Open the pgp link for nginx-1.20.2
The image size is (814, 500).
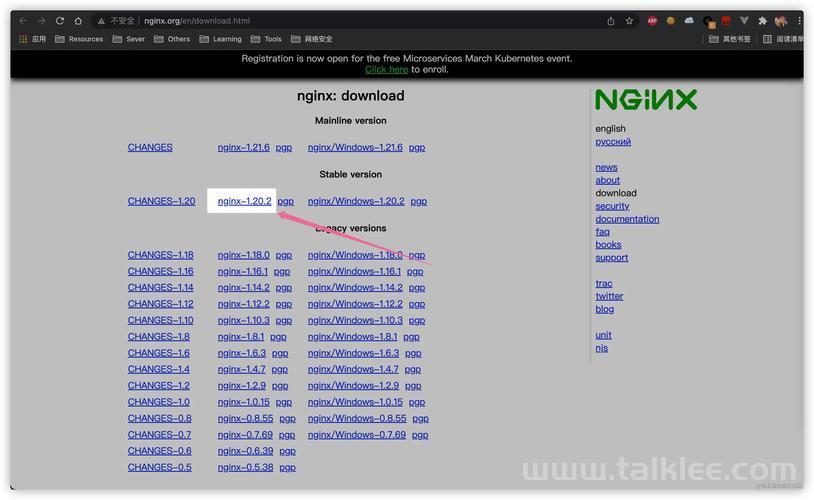coord(286,201)
